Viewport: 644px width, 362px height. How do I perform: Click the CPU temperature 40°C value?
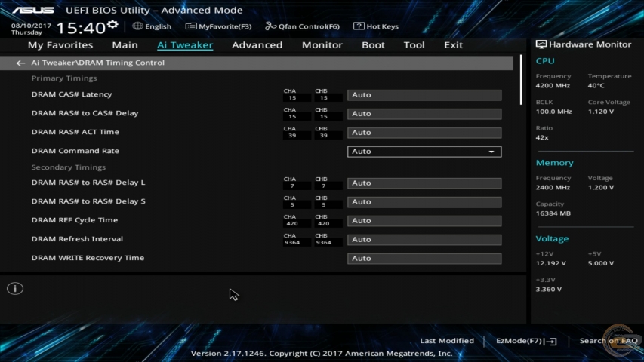(596, 86)
